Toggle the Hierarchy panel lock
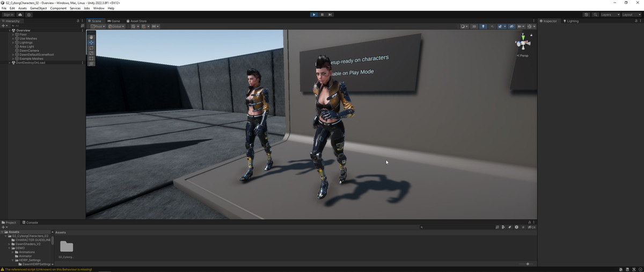Screen dimensions: 644x272 coord(78,21)
